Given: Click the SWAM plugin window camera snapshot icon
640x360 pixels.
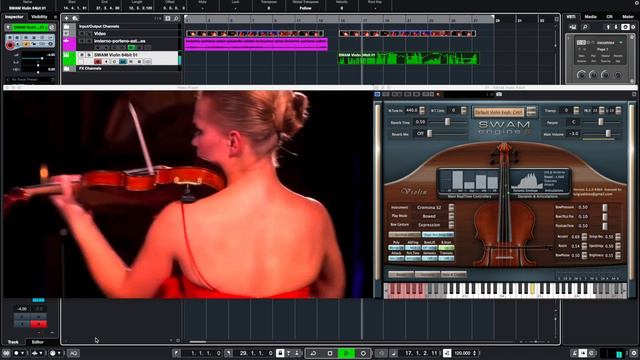Looking at the screenshot, I should click(x=499, y=94).
